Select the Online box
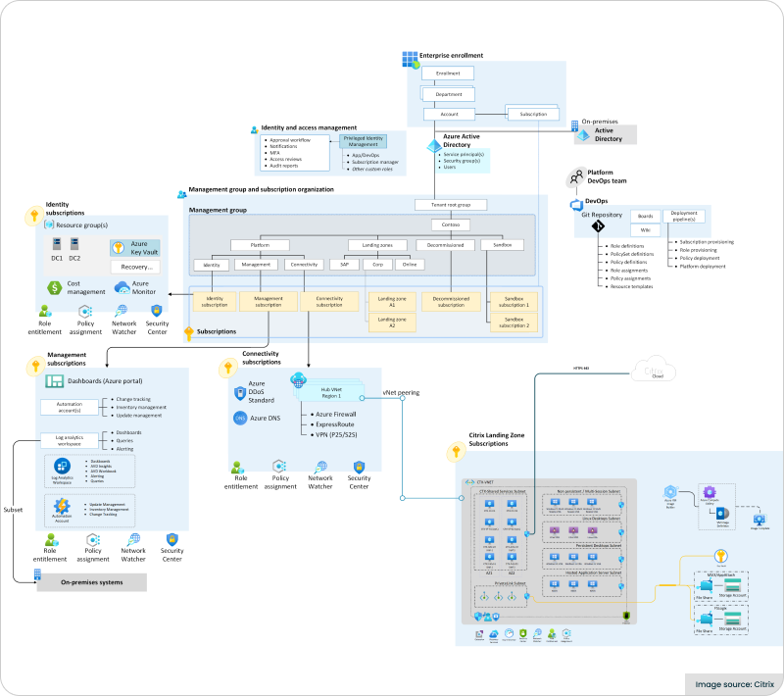Viewport: 784px width, 696px height. [410, 265]
